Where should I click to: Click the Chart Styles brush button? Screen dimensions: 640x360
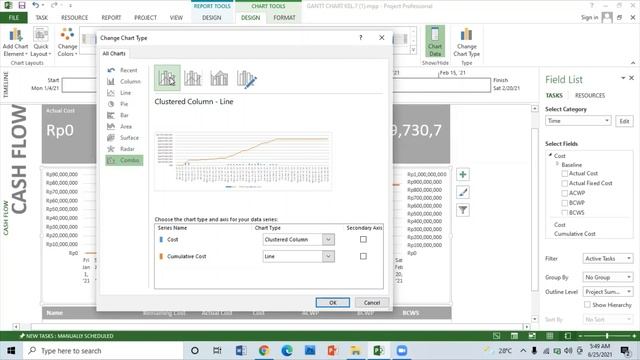click(463, 192)
